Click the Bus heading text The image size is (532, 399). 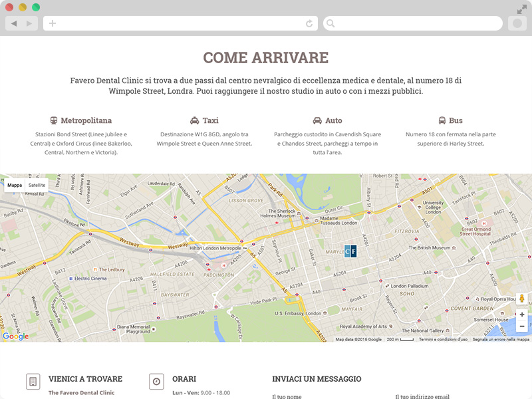click(456, 120)
